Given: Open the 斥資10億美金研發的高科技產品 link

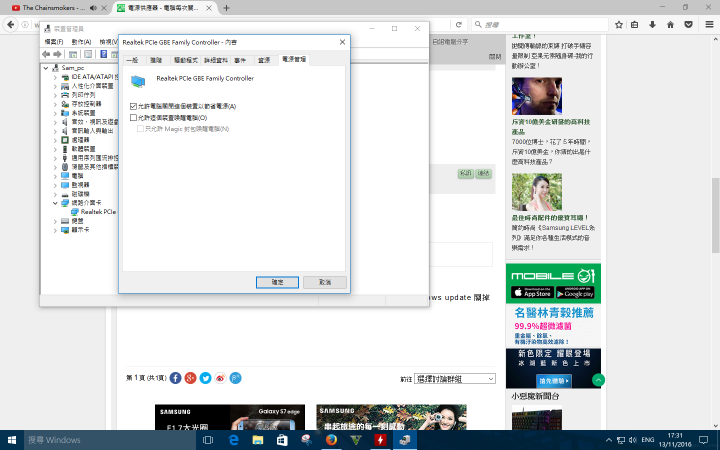Looking at the screenshot, I should 551,127.
